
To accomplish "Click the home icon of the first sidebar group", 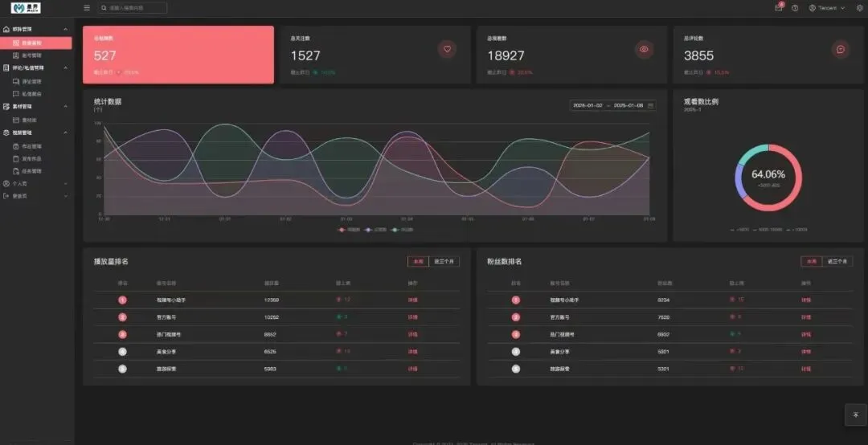I will 6,30.
